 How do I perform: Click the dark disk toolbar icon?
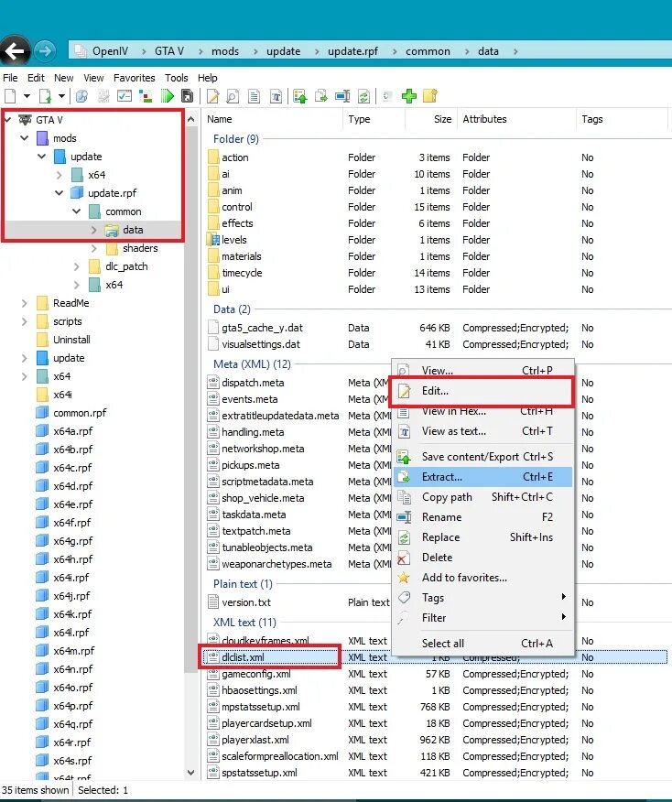pyautogui.click(x=188, y=95)
